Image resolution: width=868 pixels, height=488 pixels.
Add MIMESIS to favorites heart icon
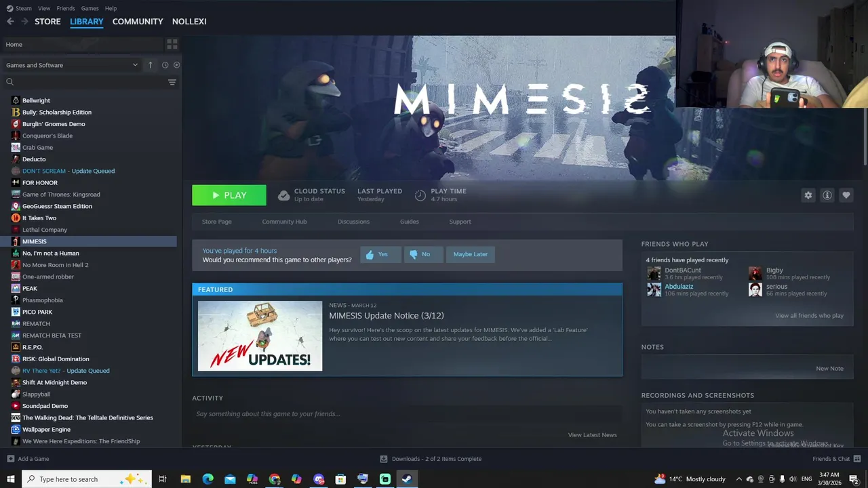(x=846, y=195)
